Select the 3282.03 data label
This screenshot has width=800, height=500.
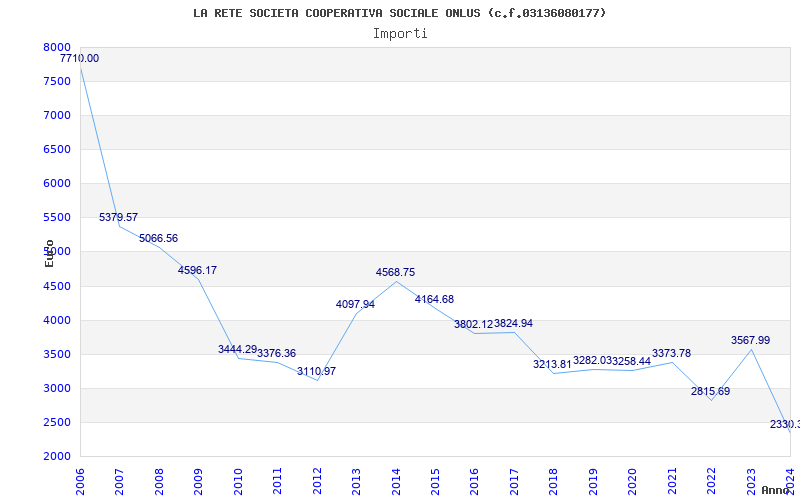(x=592, y=361)
